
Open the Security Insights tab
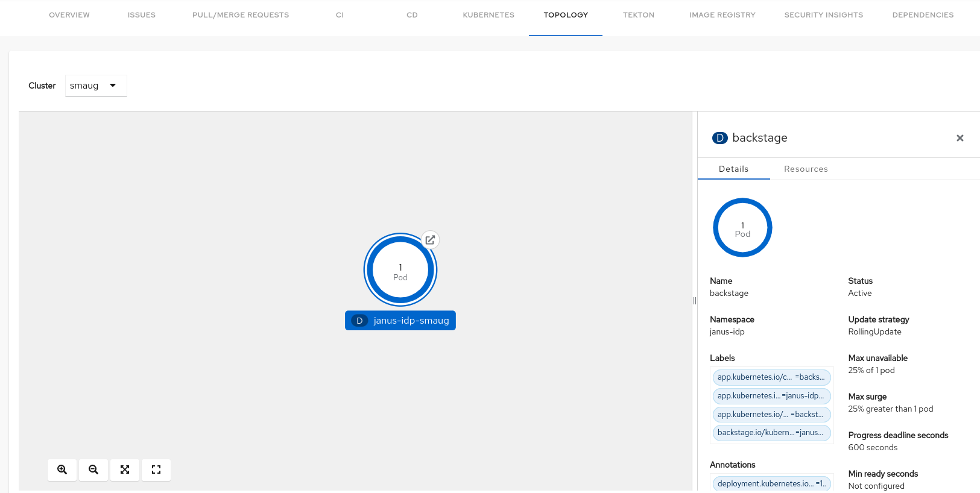pyautogui.click(x=823, y=15)
